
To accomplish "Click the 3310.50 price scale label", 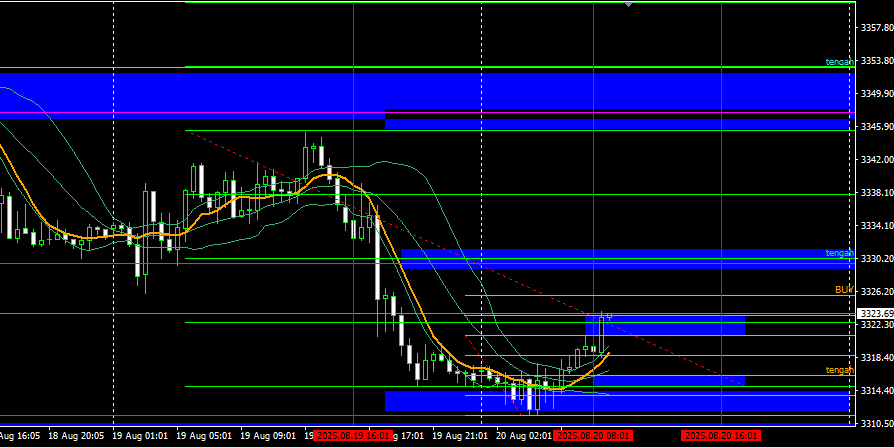I will [x=875, y=424].
